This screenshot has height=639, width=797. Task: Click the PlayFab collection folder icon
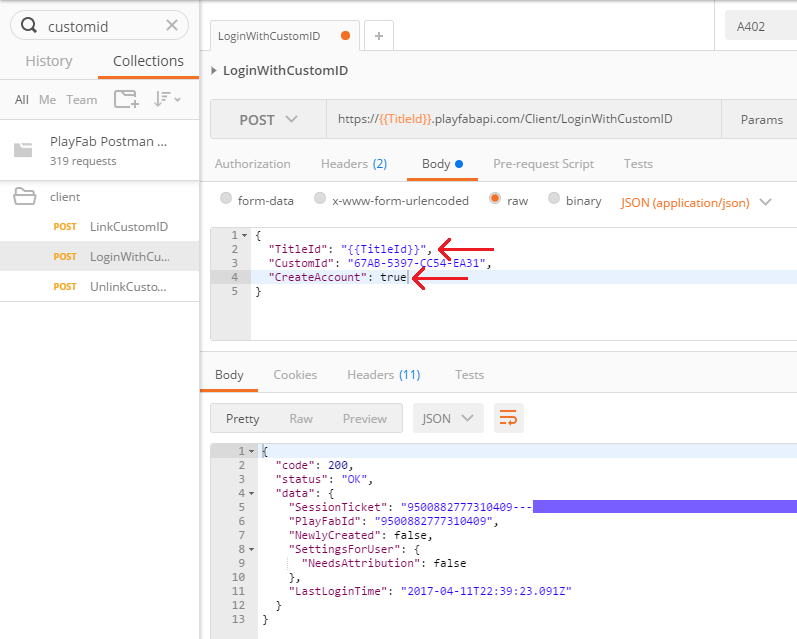[23, 150]
